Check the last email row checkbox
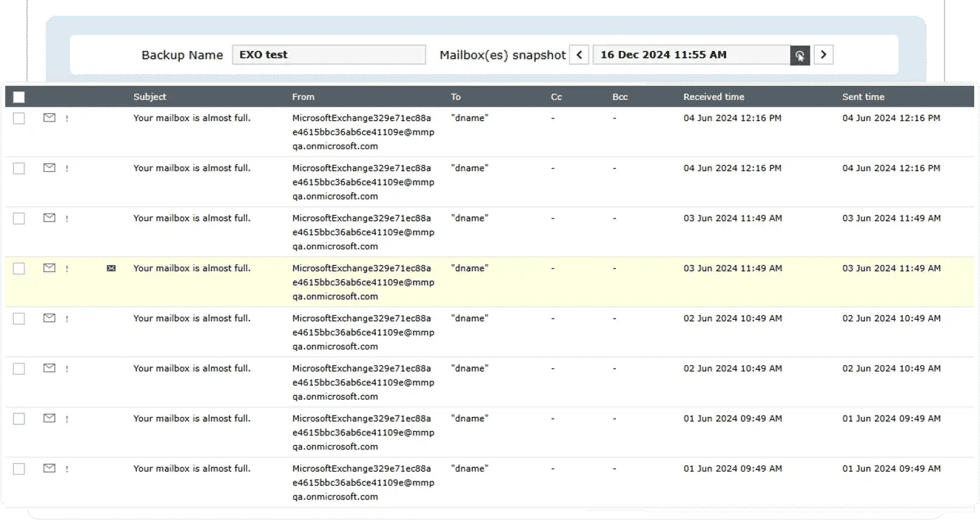Screen dimensions: 980x520 pyautogui.click(x=19, y=469)
